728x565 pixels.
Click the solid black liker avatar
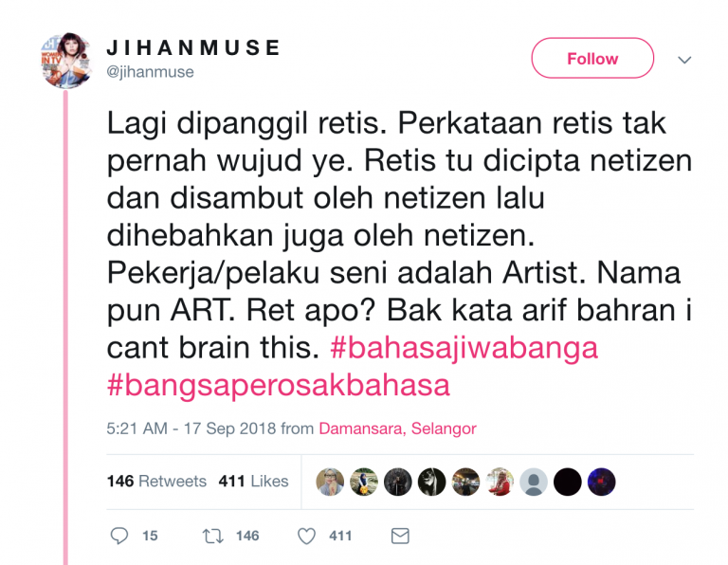tap(568, 482)
